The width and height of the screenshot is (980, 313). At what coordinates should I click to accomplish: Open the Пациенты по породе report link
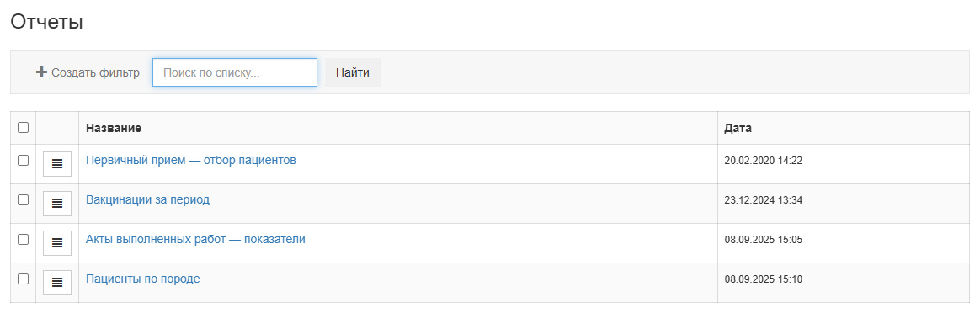point(142,279)
